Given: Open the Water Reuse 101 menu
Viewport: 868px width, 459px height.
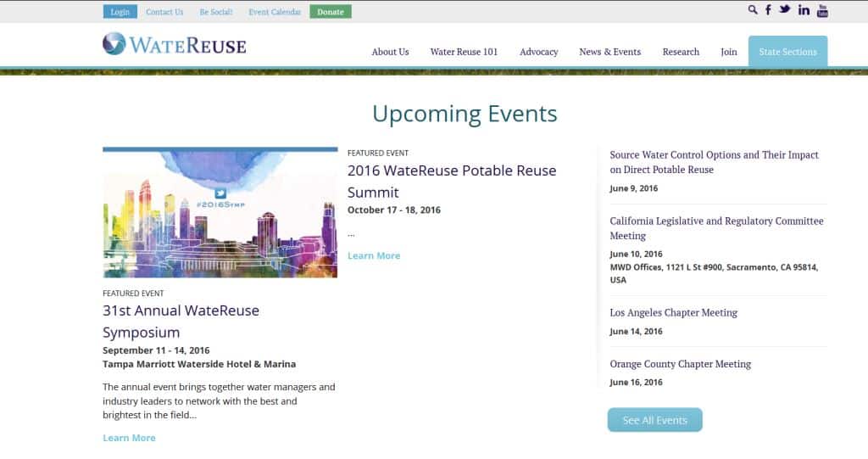Looking at the screenshot, I should point(464,52).
